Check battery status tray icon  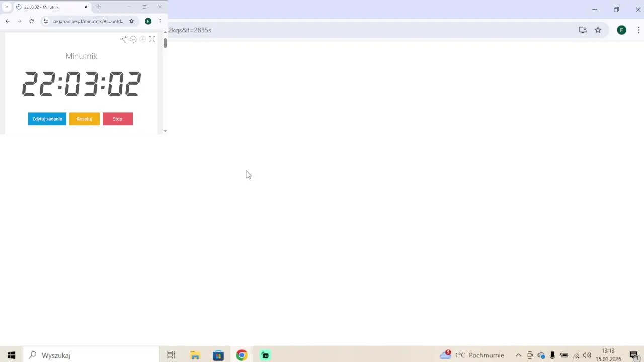pos(564,355)
